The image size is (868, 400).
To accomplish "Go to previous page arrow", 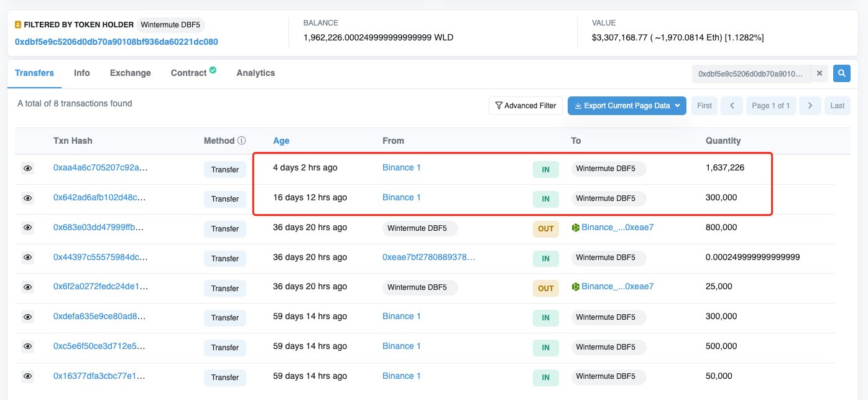I will tap(732, 106).
